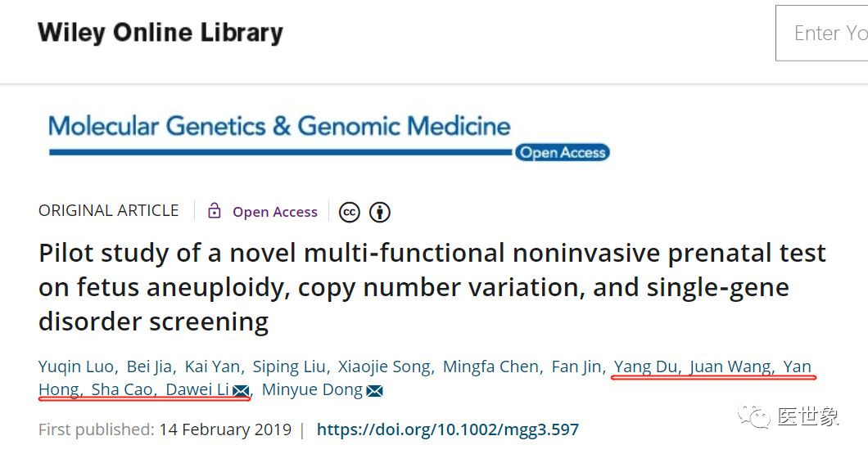
Task: Open the DOI link 10.1002/mgg3.597
Action: click(447, 429)
